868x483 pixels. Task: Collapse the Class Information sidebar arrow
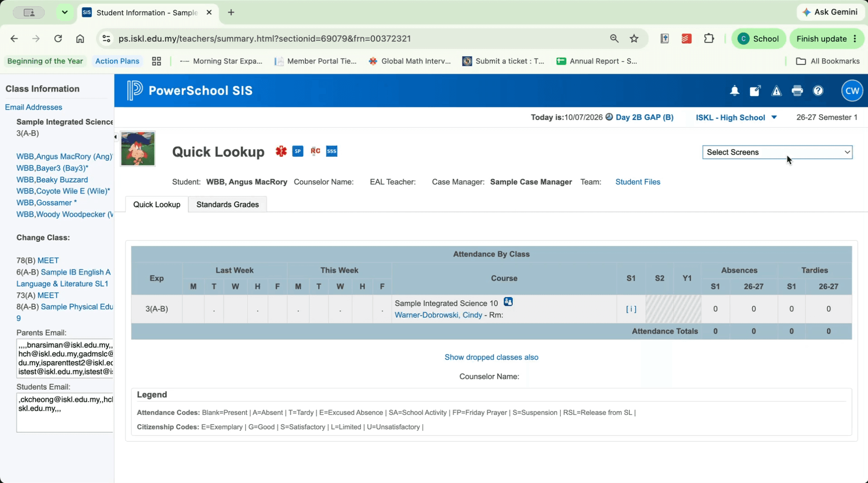[x=116, y=137]
